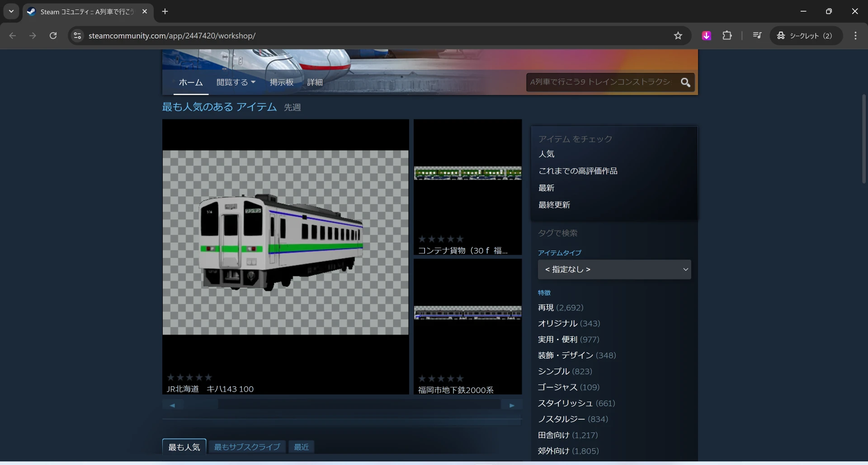View site information icon in address bar
The image size is (868, 465).
[78, 36]
